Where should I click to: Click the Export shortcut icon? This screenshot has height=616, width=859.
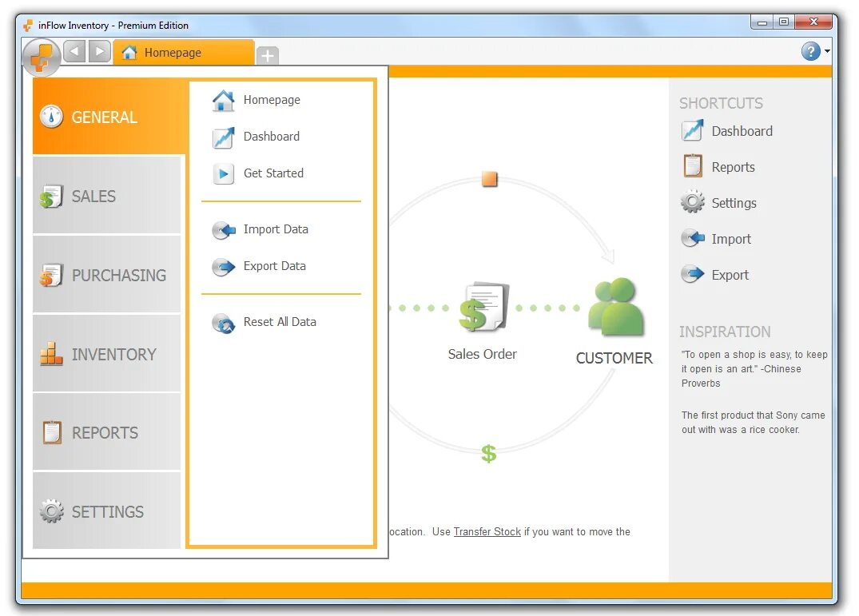693,274
